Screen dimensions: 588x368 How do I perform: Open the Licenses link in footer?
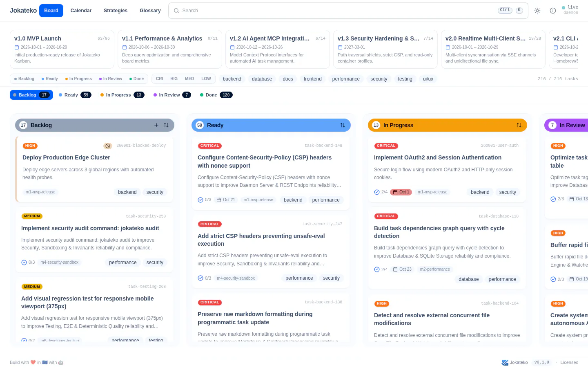click(569, 362)
